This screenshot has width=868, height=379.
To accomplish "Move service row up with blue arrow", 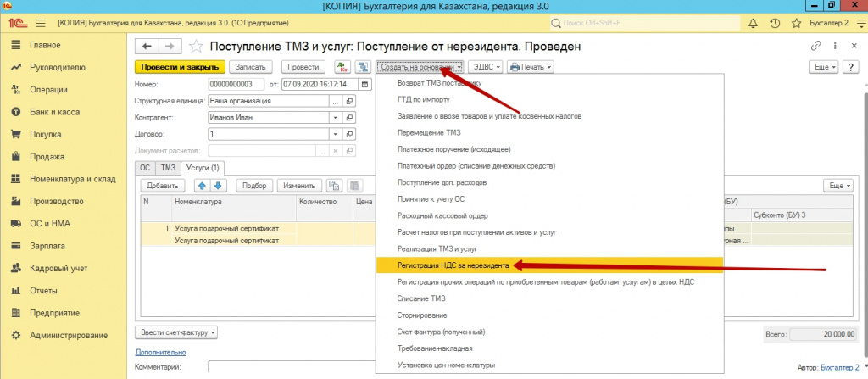I will [202, 186].
